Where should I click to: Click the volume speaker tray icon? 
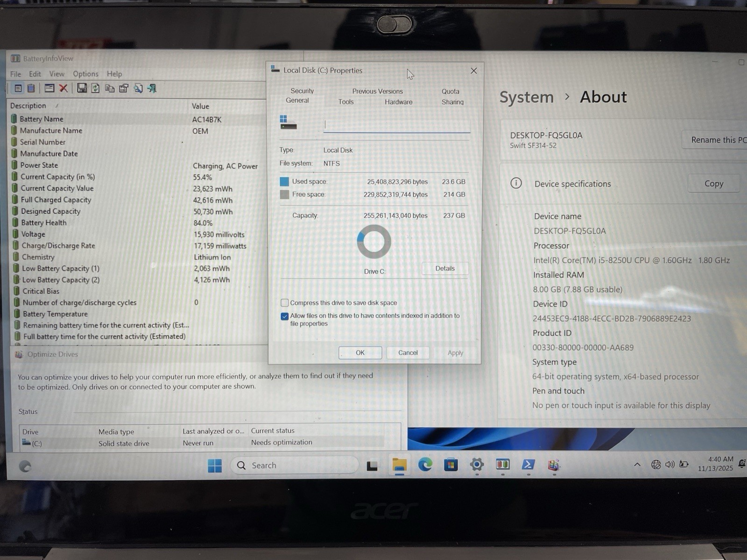click(x=670, y=464)
